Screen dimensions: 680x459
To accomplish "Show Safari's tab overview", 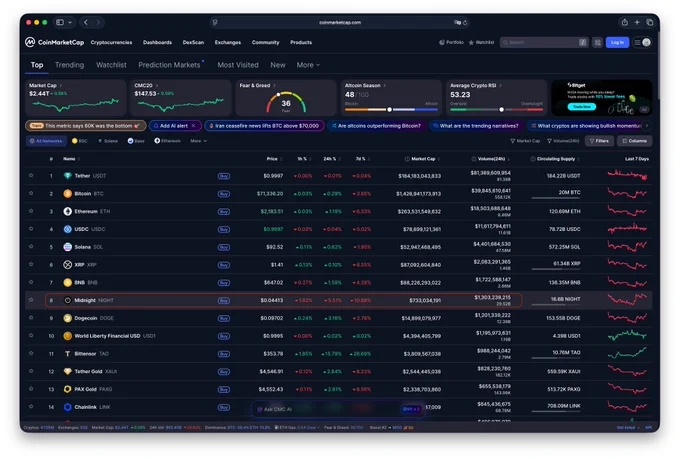I will [650, 22].
